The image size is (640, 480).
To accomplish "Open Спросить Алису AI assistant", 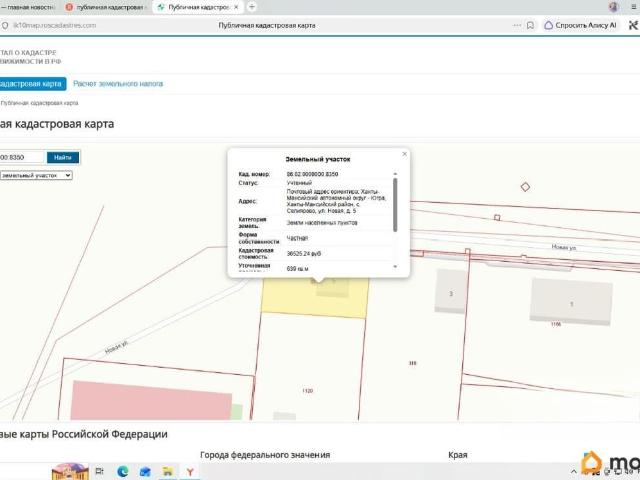I will coord(581,25).
